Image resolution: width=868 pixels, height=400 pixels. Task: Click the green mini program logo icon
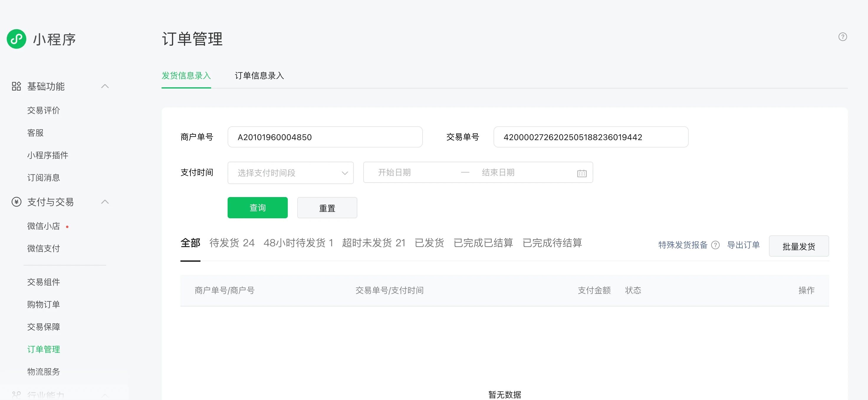click(x=17, y=39)
